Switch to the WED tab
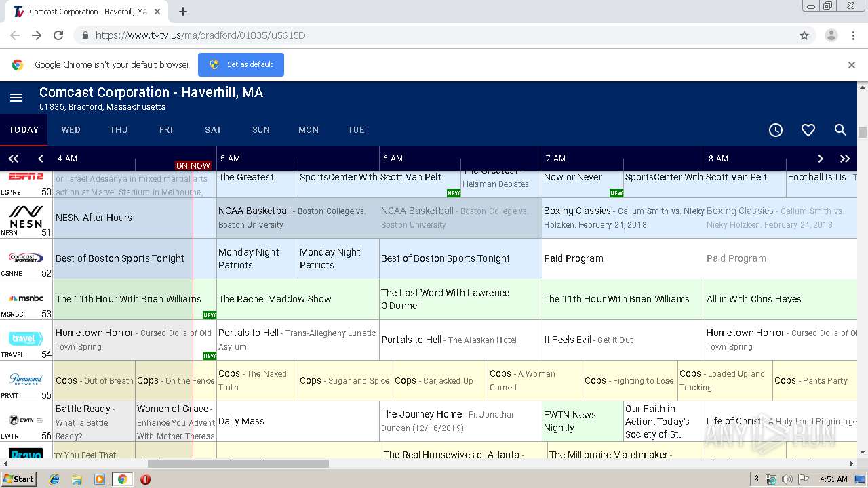 [71, 130]
